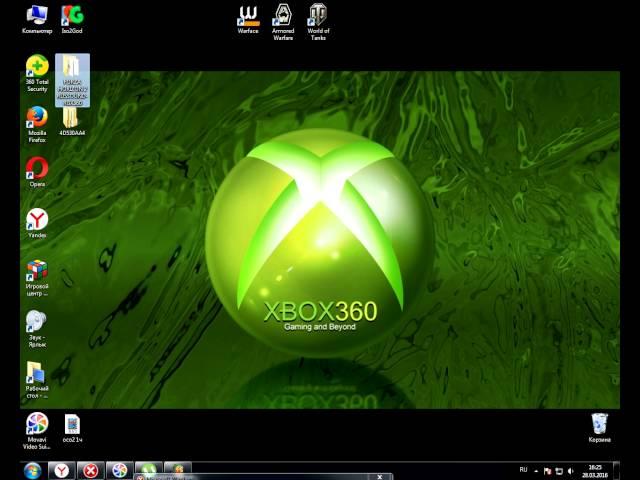This screenshot has height=480, width=640.
Task: Select the Звук - Ярлык shortcut
Action: (37, 329)
